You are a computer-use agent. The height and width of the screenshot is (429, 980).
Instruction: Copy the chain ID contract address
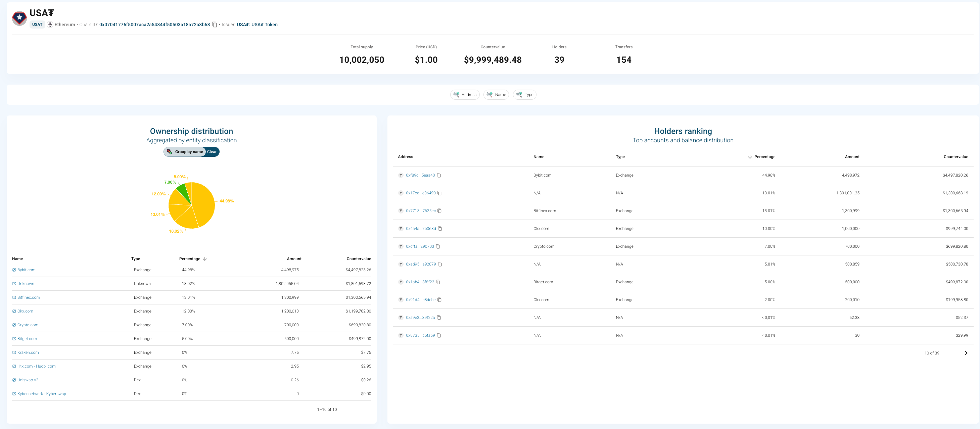(x=215, y=25)
